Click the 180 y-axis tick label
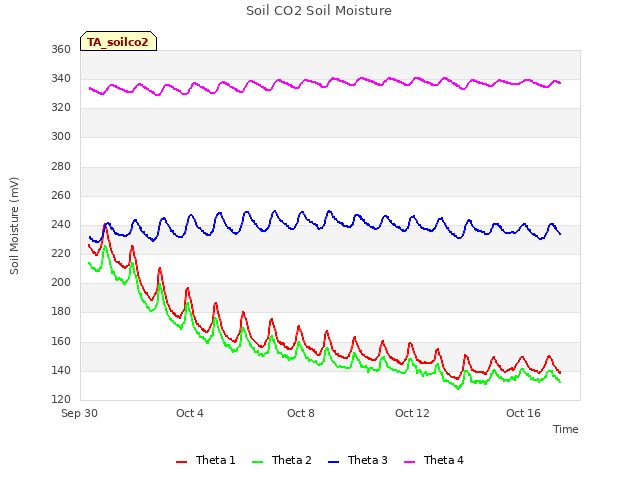 (61, 311)
